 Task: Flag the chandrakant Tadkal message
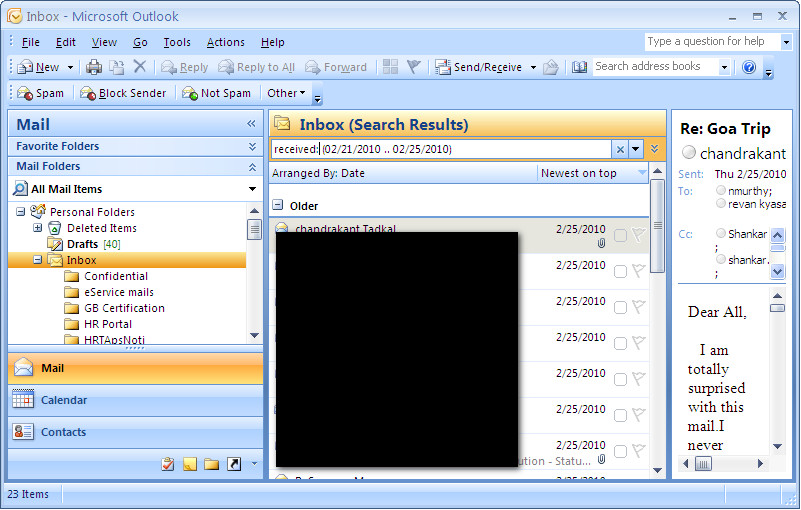pos(638,235)
